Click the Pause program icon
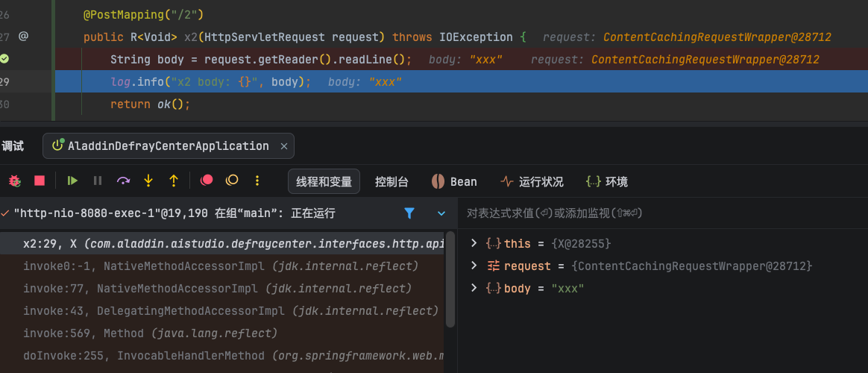The image size is (868, 373). [98, 181]
